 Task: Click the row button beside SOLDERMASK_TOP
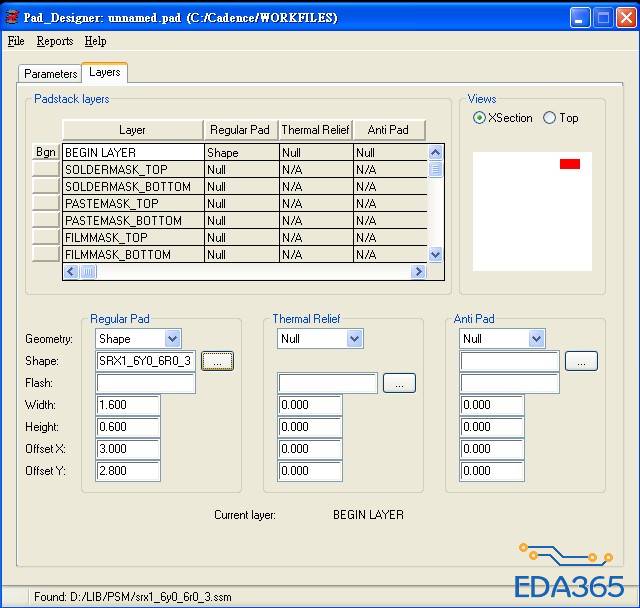[x=46, y=169]
